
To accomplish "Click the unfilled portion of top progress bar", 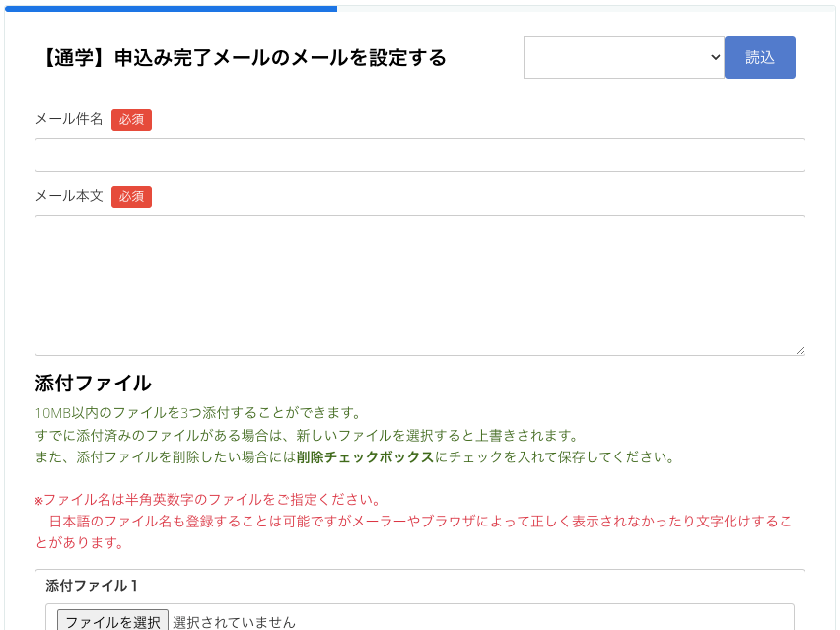I will click(586, 8).
